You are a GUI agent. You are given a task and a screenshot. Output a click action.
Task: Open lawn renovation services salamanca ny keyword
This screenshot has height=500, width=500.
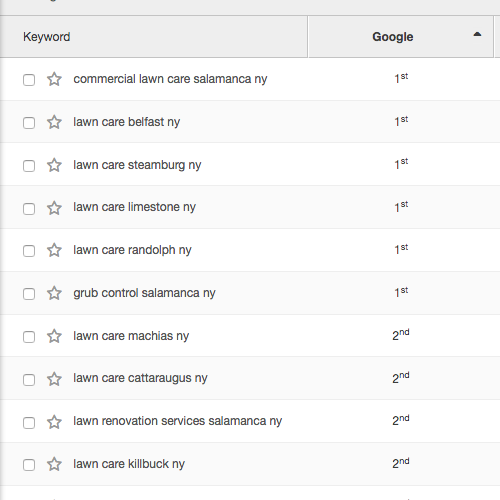[x=178, y=421]
